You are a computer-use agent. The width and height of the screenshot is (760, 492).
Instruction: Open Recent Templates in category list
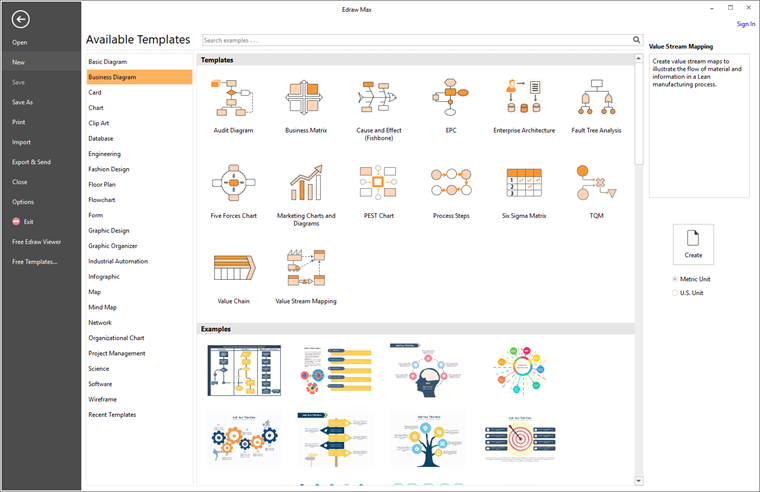click(140, 414)
